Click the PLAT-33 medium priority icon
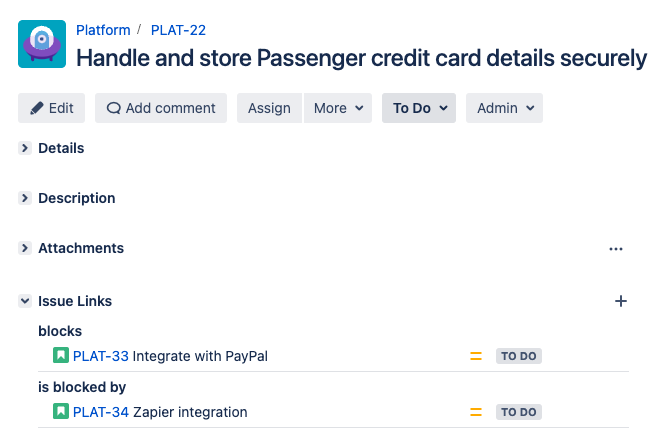The width and height of the screenshot is (655, 444). tap(476, 356)
